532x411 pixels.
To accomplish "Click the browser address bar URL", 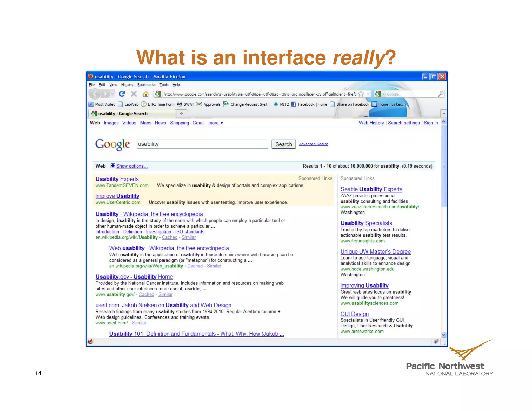I will (260, 94).
